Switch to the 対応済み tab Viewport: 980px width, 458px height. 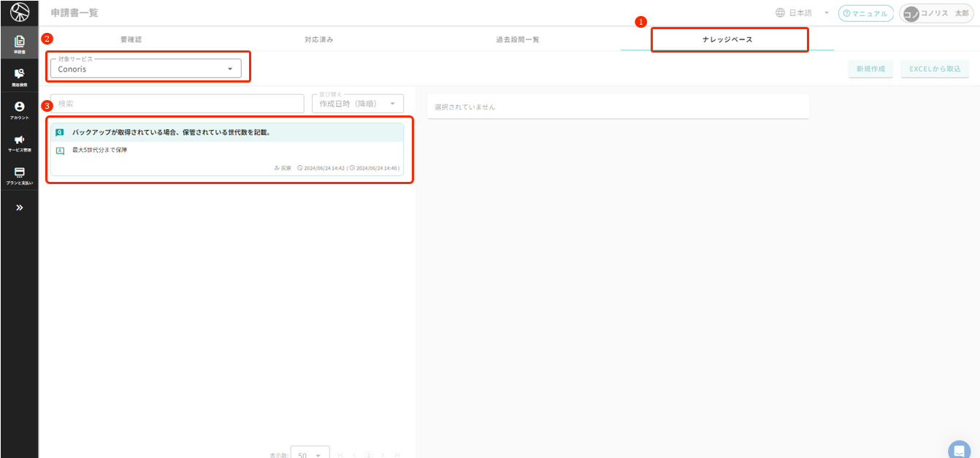[319, 39]
